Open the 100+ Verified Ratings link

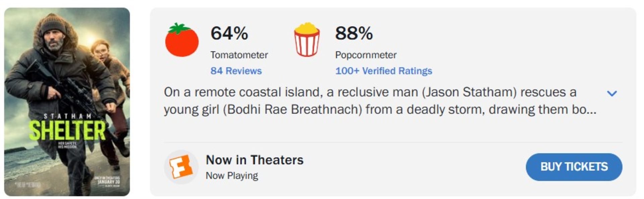point(383,71)
